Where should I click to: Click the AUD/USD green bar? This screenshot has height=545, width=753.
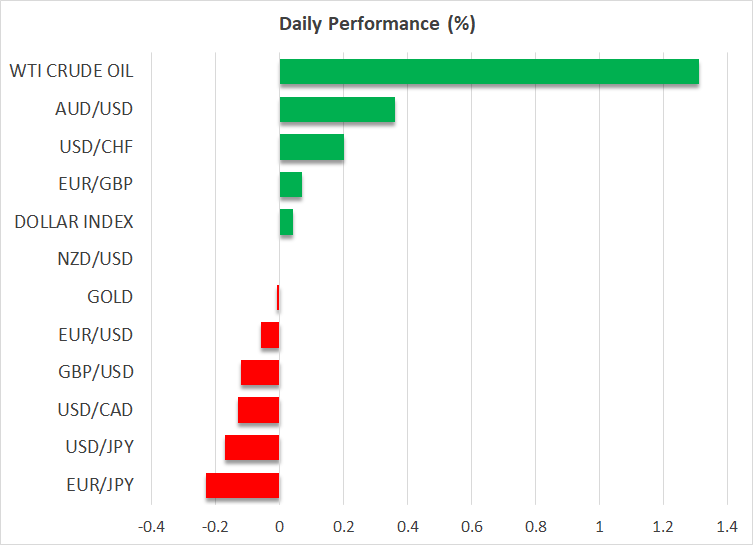[x=337, y=110]
